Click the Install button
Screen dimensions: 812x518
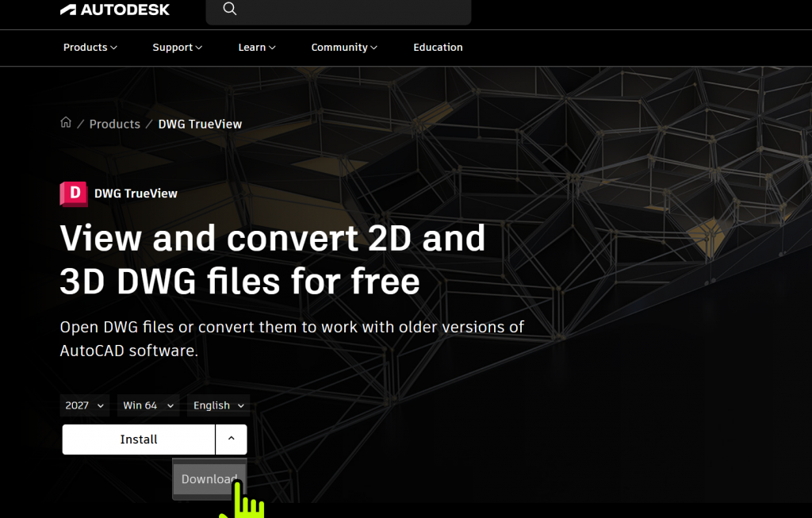tap(139, 439)
